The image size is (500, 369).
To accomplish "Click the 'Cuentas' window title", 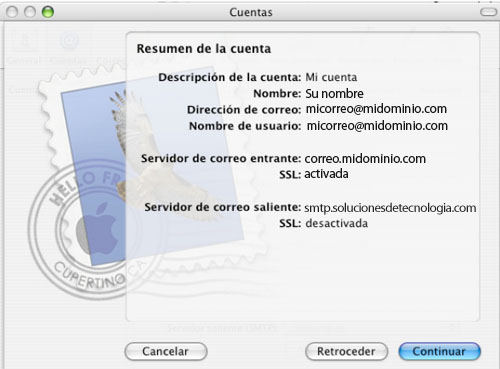I will click(x=251, y=12).
